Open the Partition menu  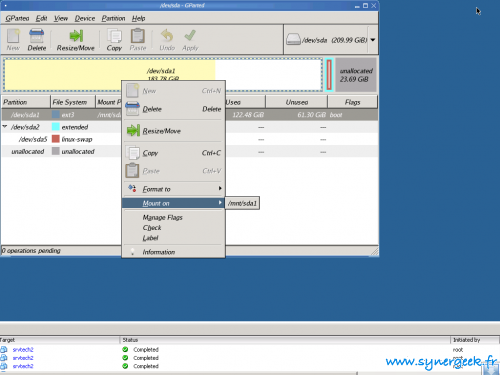113,18
